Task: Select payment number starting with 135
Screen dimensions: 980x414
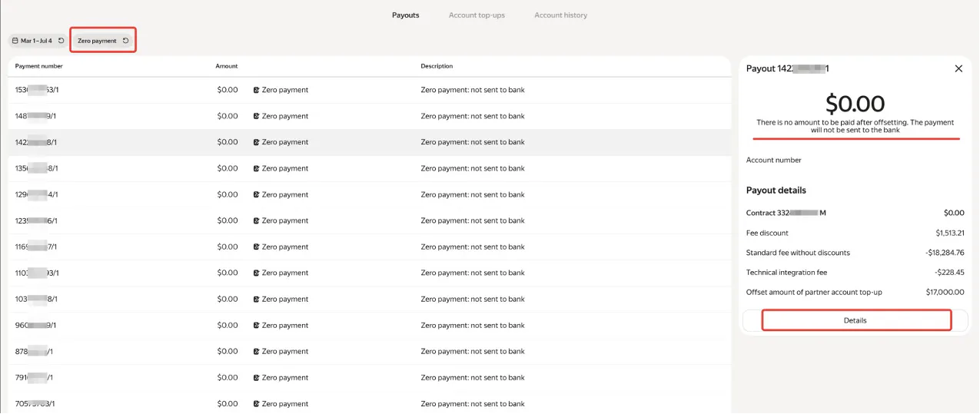Action: [36, 168]
